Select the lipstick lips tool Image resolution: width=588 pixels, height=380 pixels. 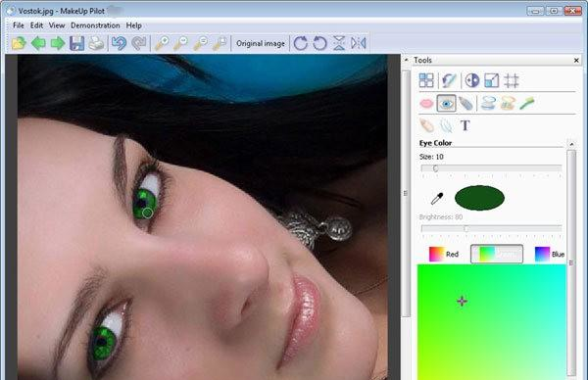pyautogui.click(x=426, y=103)
